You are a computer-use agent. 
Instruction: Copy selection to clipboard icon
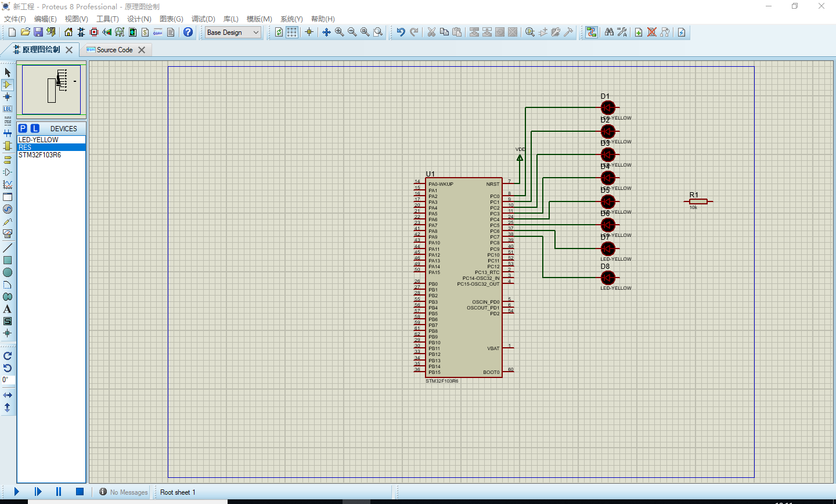point(444,32)
